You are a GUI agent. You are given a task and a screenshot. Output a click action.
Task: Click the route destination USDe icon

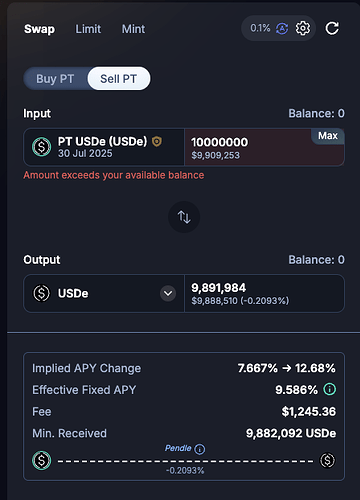coord(327,461)
